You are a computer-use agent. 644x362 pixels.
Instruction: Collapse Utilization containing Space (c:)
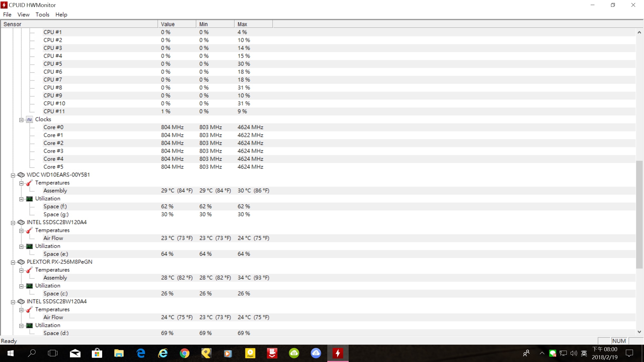(x=21, y=286)
